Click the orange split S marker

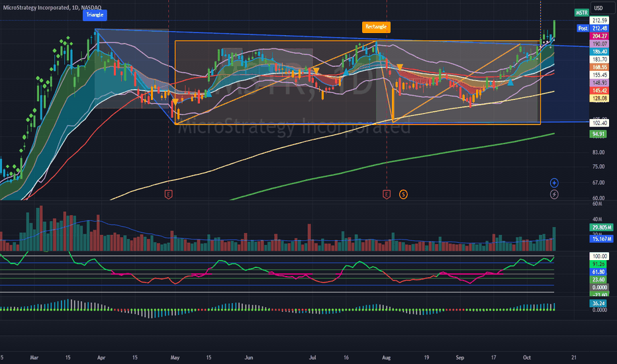tap(403, 194)
